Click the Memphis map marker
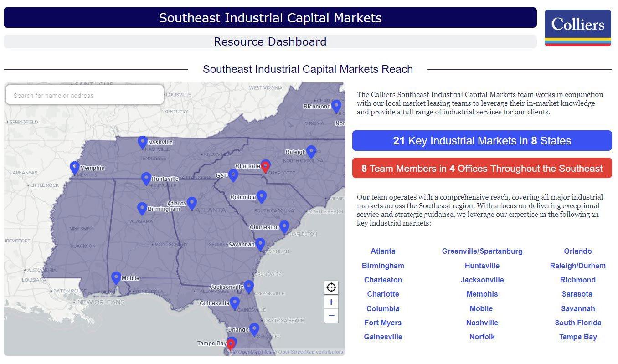 (x=74, y=168)
